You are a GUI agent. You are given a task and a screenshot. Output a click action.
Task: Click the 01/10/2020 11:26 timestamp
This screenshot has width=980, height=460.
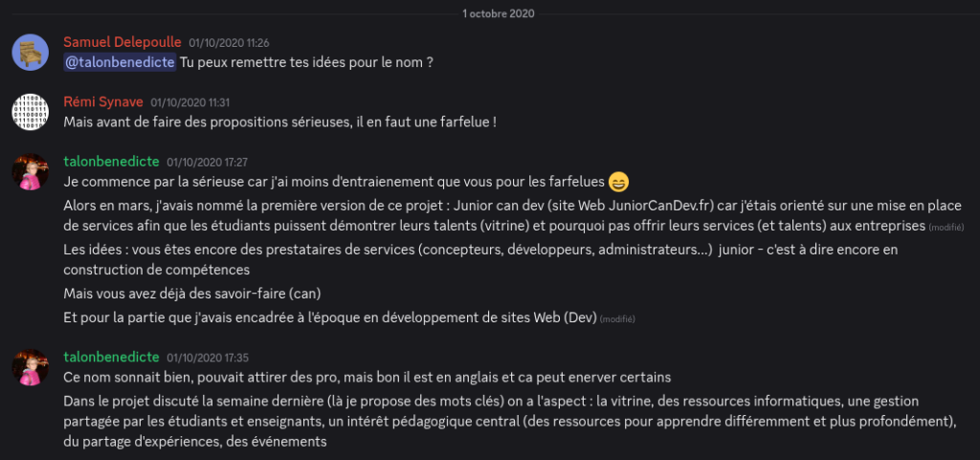coord(229,43)
